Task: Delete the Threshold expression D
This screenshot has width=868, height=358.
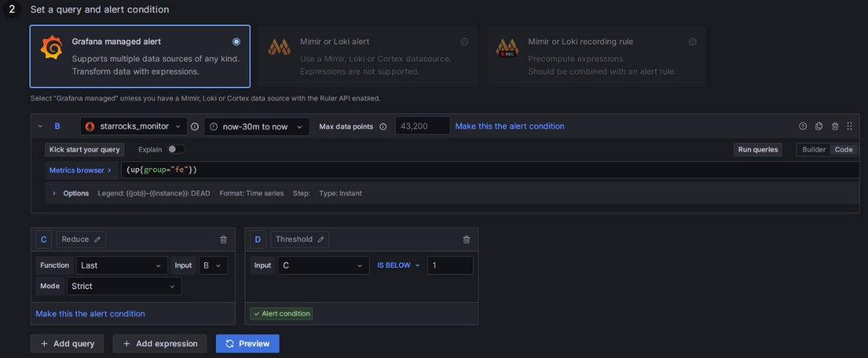Action: click(467, 240)
